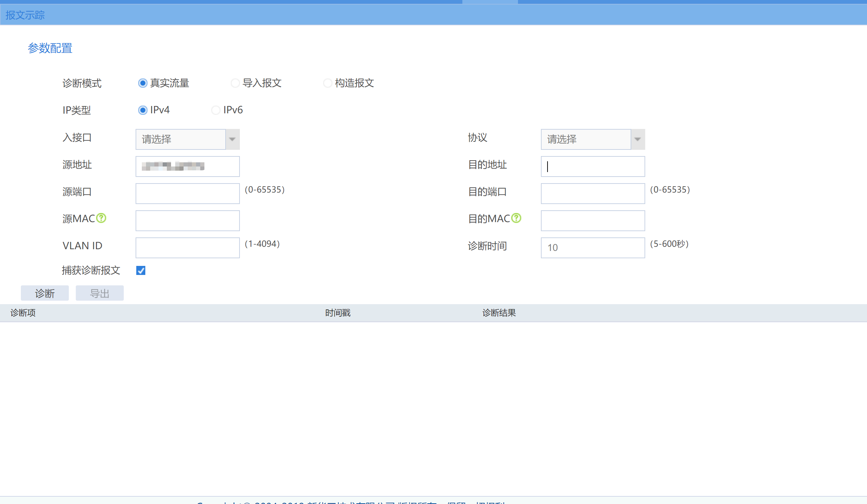The image size is (867, 504).
Task: Select the 真实流量 diagnosis mode
Action: click(143, 83)
